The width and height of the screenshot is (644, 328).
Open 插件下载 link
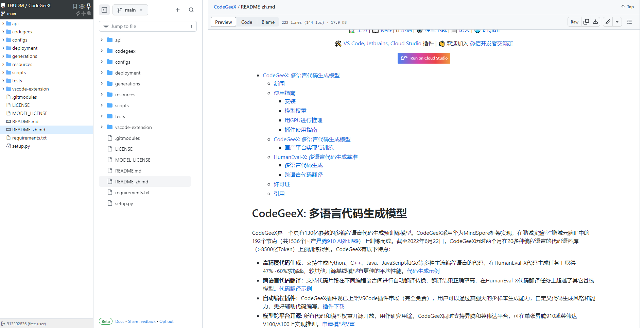point(333,307)
